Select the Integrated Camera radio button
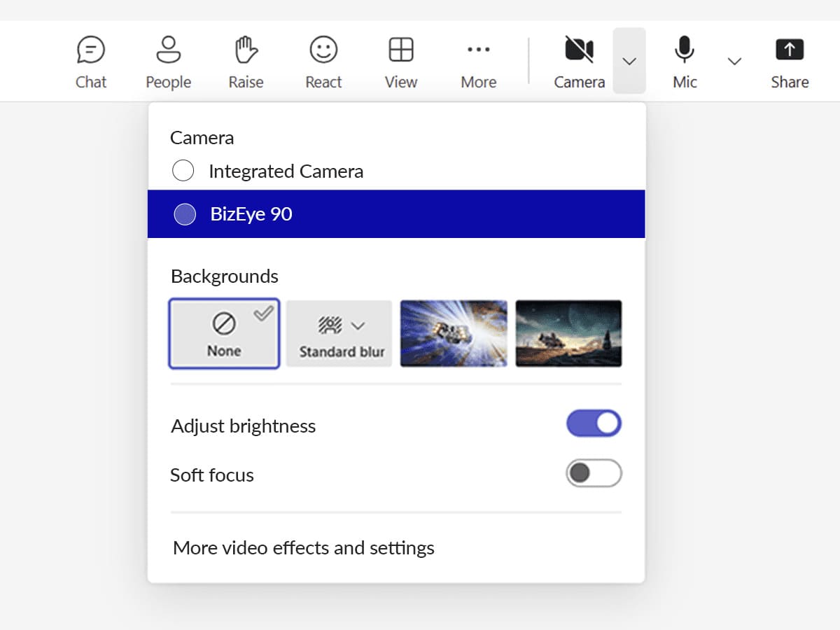 click(x=183, y=171)
